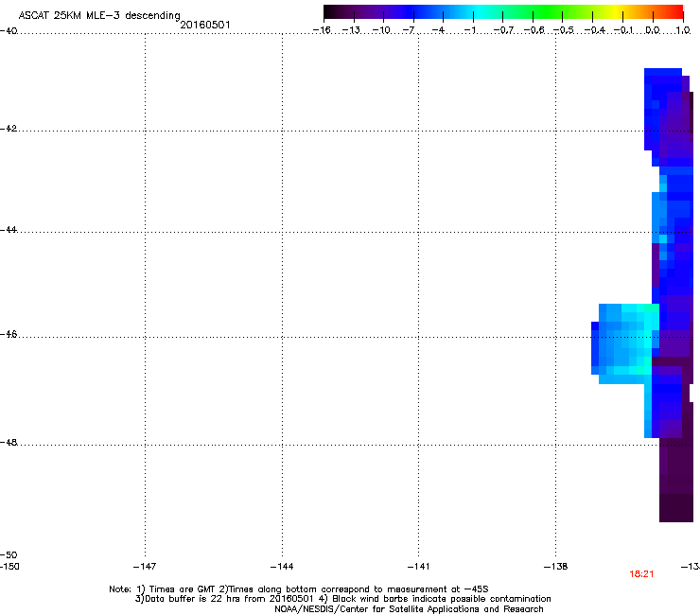Click the -150 longitude axis label
The width and height of the screenshot is (700, 615).
(x=9, y=567)
